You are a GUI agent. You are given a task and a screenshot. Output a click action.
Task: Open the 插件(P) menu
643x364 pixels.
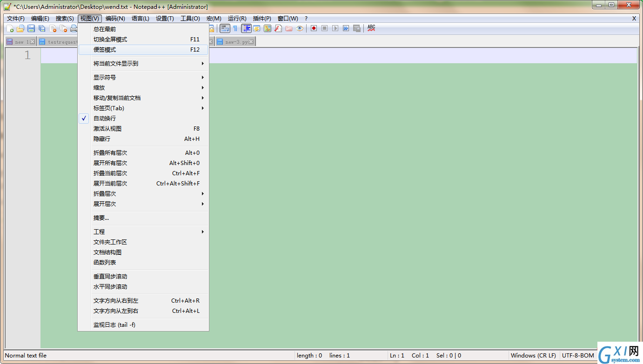point(262,19)
